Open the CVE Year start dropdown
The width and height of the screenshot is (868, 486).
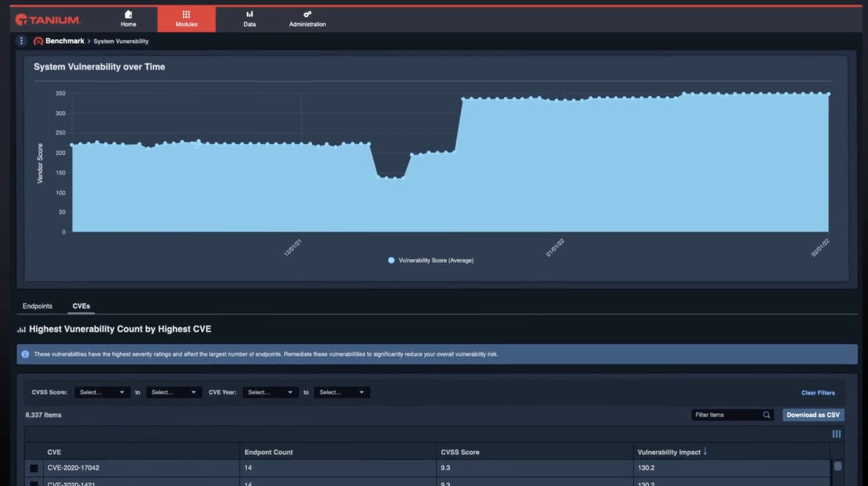[270, 392]
